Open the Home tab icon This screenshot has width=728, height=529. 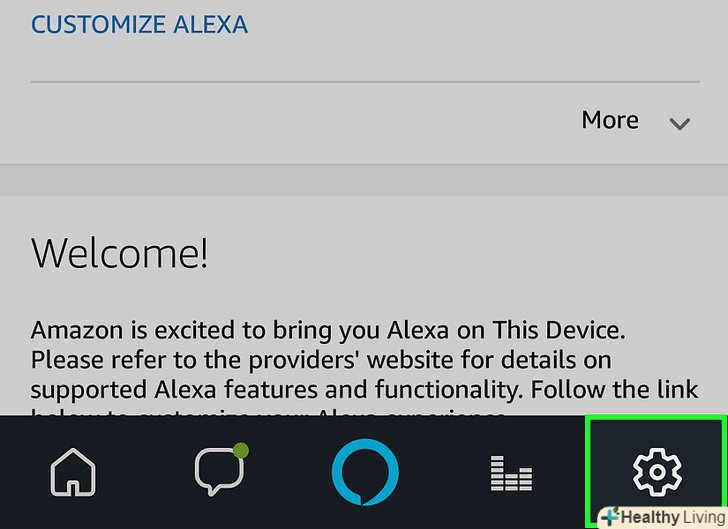point(74,472)
